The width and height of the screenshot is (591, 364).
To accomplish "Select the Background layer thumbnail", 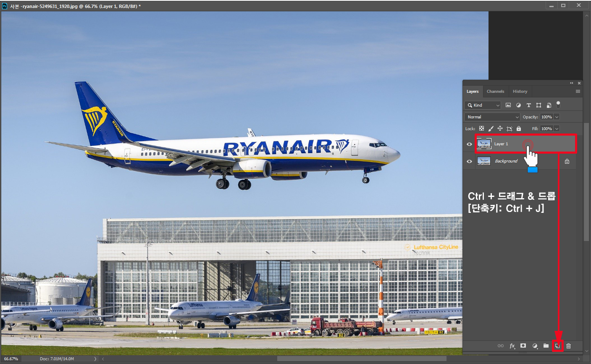I will tap(484, 161).
